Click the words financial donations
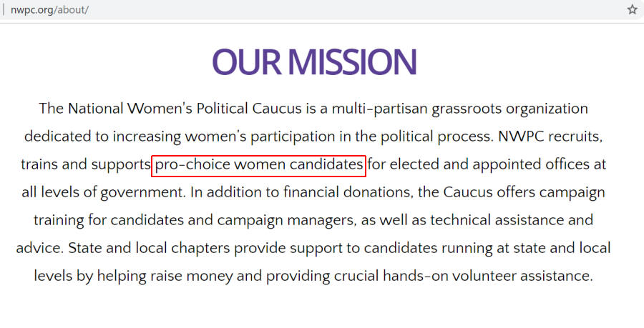Screen dimensions: 644x328 point(348,193)
